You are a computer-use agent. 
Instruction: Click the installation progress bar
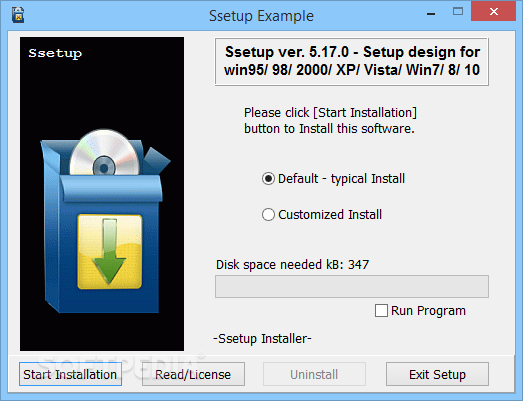(352, 287)
